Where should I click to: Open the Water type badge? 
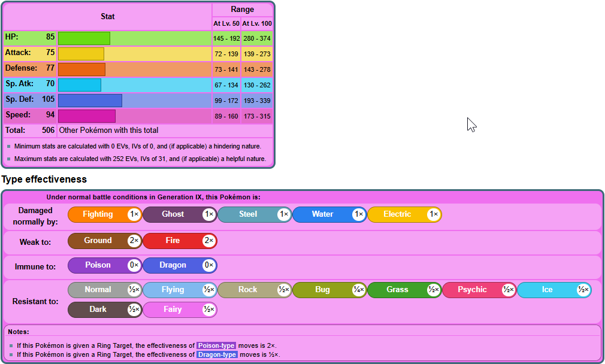pyautogui.click(x=329, y=214)
